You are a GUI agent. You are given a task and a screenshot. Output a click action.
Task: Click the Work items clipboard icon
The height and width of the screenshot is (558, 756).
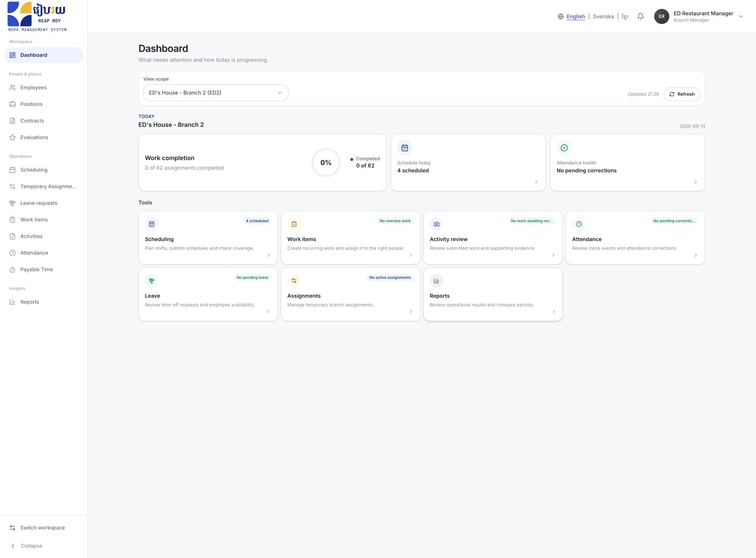294,224
